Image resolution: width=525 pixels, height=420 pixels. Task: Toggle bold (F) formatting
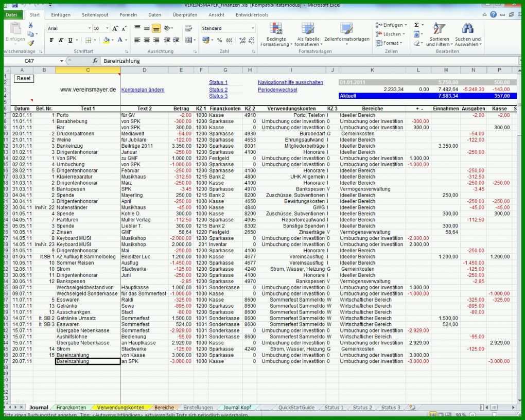coord(51,40)
